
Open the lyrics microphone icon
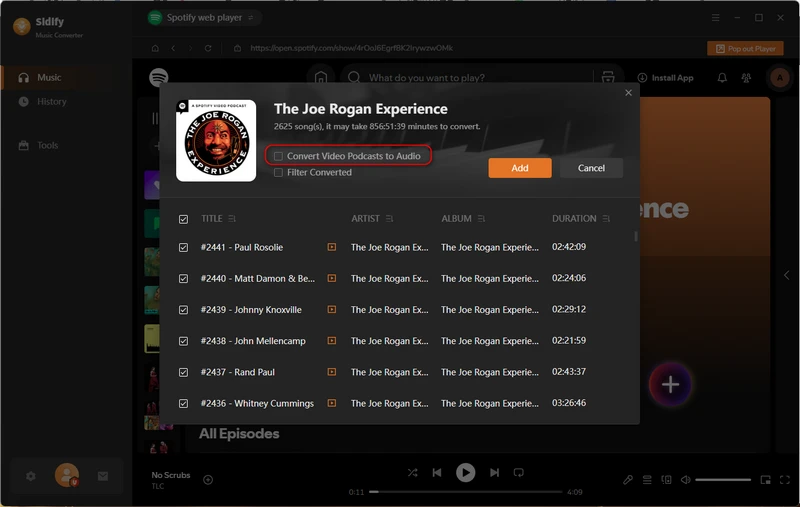pos(628,479)
